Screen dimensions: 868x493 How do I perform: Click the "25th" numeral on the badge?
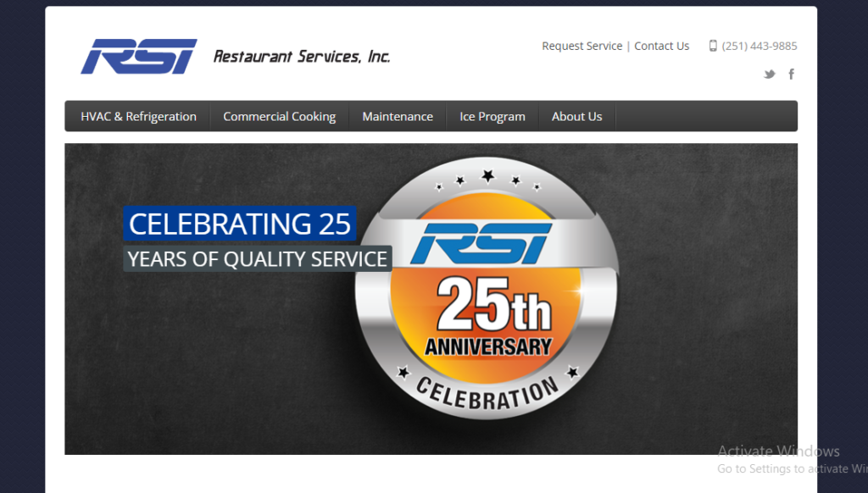pos(493,305)
